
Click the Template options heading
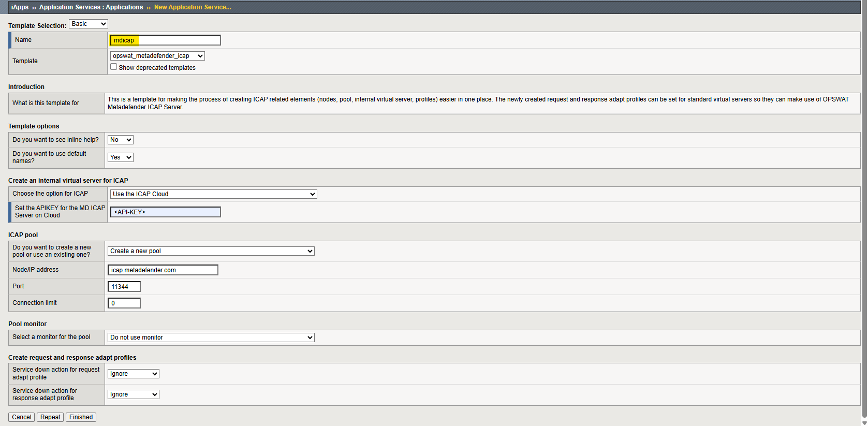pyautogui.click(x=34, y=126)
